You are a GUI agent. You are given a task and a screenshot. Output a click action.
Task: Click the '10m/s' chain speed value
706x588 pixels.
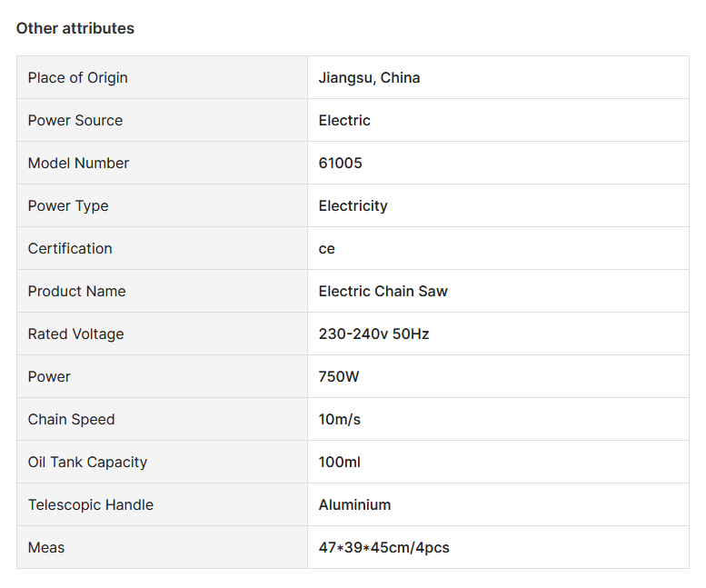tap(340, 419)
